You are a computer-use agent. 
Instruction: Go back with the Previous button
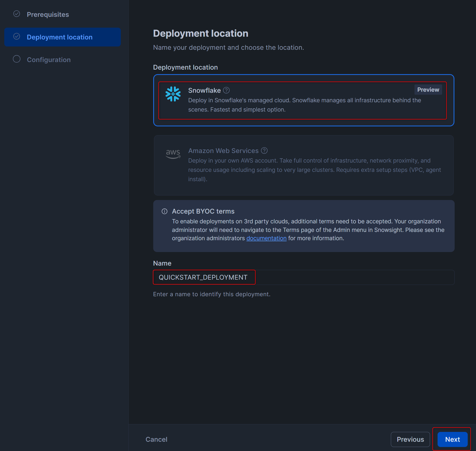(410, 439)
